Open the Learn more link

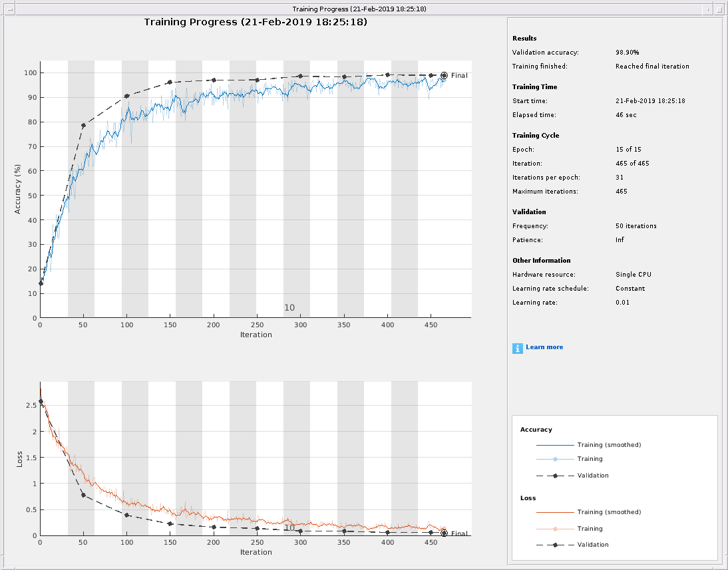coord(544,347)
